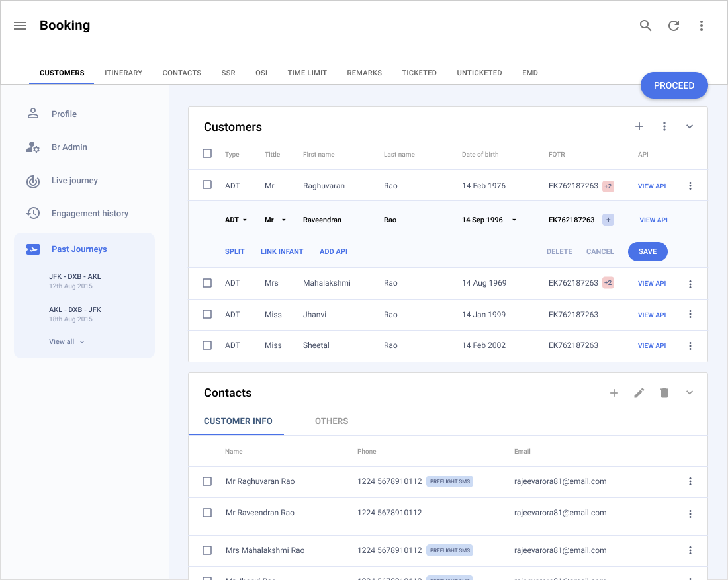The height and width of the screenshot is (580, 728).
Task: Open the TICKETED tab
Action: click(419, 73)
